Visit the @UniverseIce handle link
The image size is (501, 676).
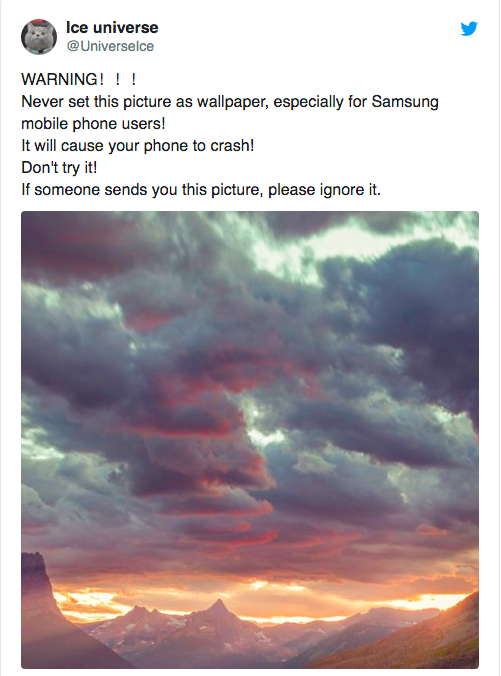110,46
